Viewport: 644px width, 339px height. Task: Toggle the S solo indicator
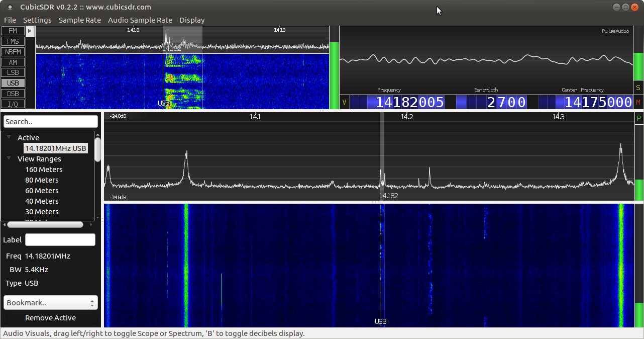[x=638, y=88]
